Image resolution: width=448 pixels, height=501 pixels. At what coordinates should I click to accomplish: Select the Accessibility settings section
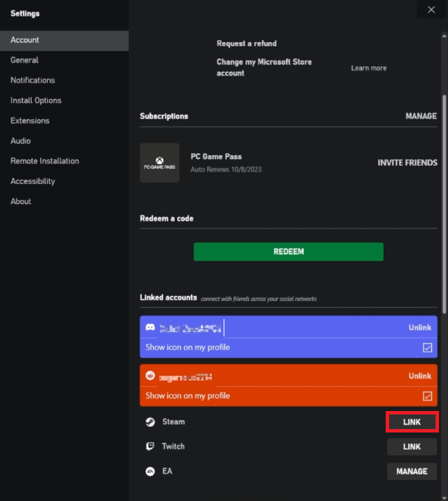pos(33,181)
